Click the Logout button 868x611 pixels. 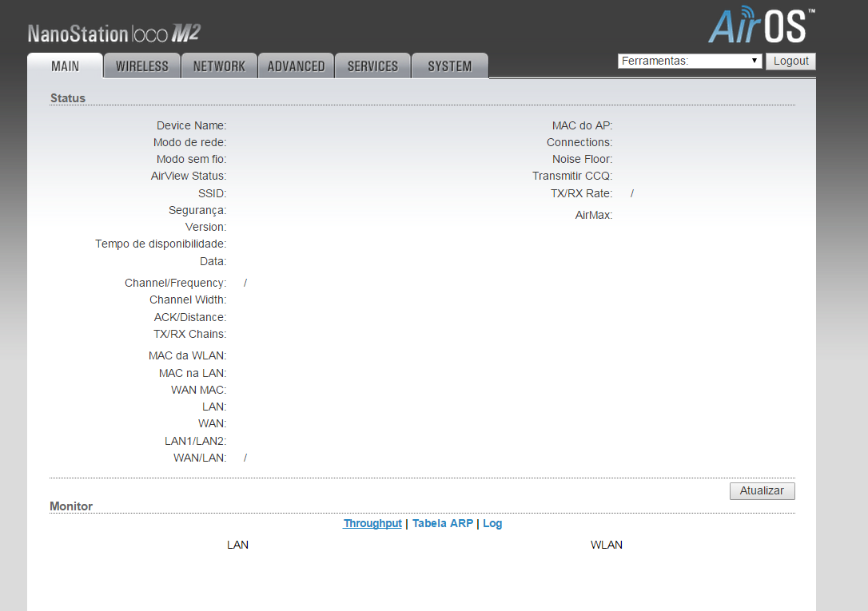(x=790, y=61)
